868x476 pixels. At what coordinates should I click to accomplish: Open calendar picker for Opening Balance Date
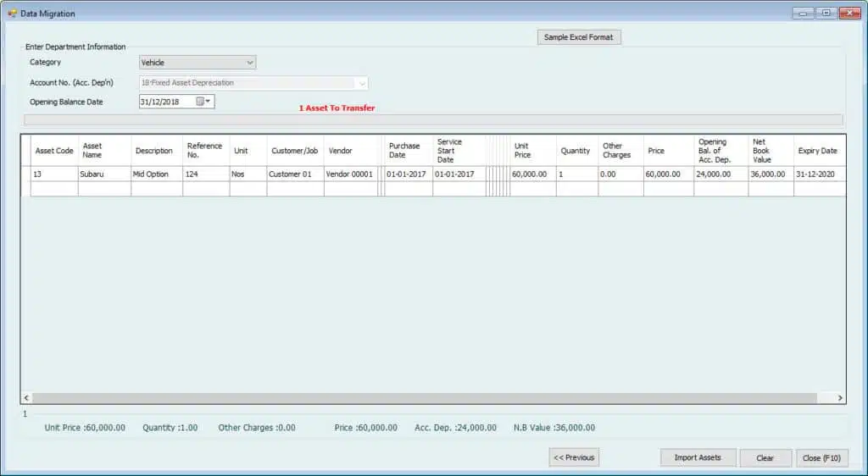tap(204, 102)
